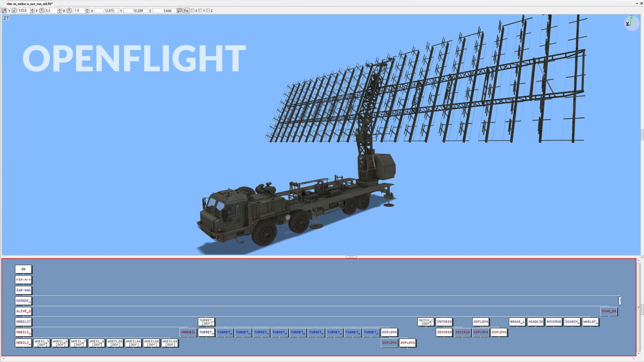The image size is (644, 362).
Task: Toggle the Z freeze checkbox
Action: (x=208, y=11)
